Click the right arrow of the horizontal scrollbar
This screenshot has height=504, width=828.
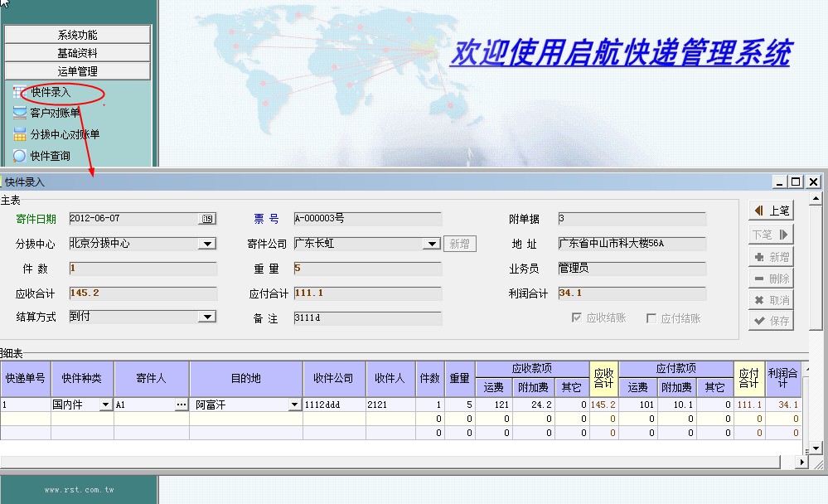tap(801, 463)
